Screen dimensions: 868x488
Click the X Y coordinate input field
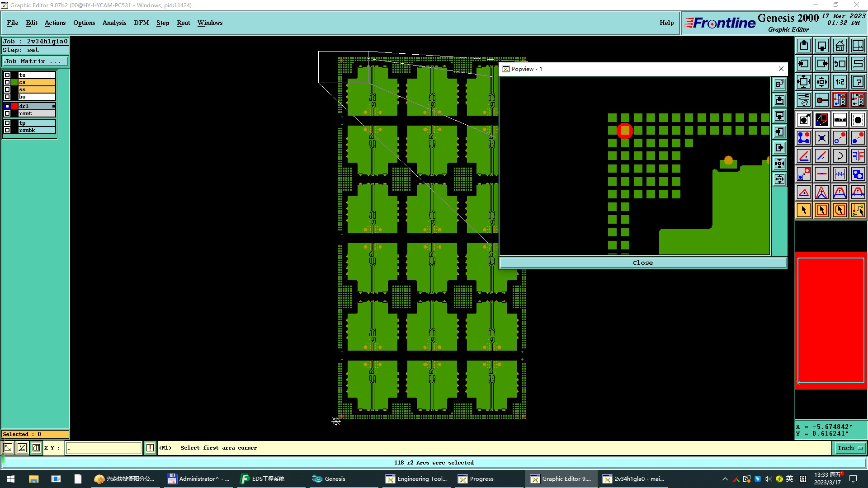pyautogui.click(x=104, y=448)
